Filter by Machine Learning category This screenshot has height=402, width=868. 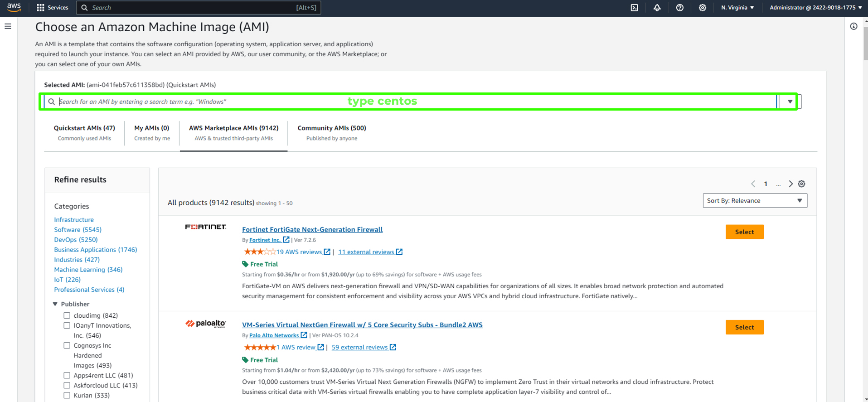pyautogui.click(x=88, y=270)
